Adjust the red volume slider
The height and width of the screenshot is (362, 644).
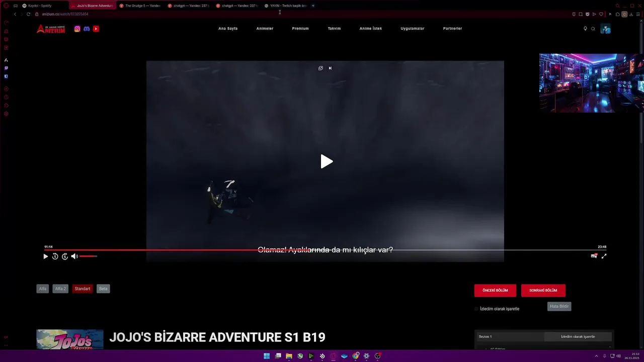[x=88, y=256]
